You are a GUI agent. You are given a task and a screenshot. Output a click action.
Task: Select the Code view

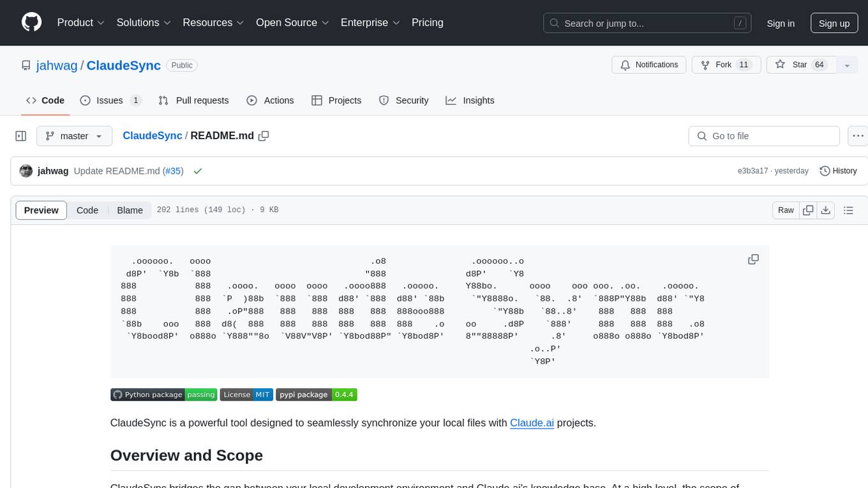(87, 210)
